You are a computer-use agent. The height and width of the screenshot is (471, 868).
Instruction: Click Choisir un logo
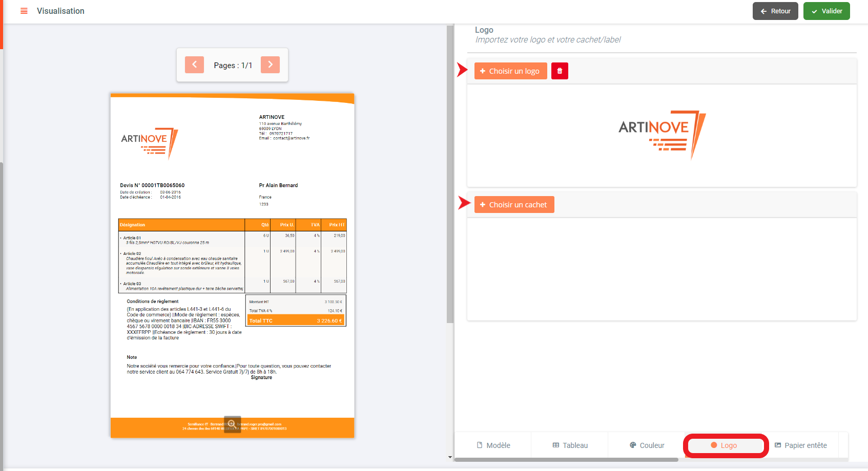[510, 71]
